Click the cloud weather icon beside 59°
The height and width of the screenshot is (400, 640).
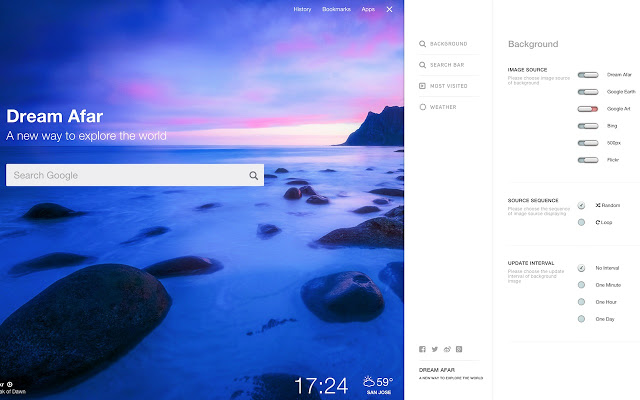[x=369, y=382]
